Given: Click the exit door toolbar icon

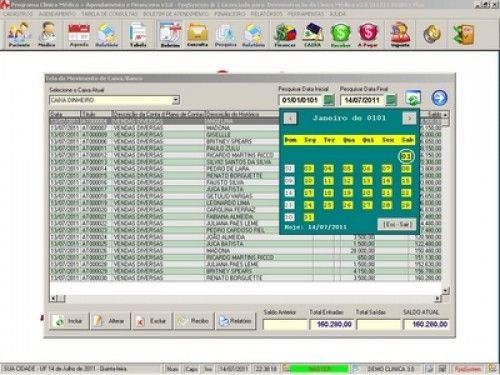Looking at the screenshot, I should (464, 34).
